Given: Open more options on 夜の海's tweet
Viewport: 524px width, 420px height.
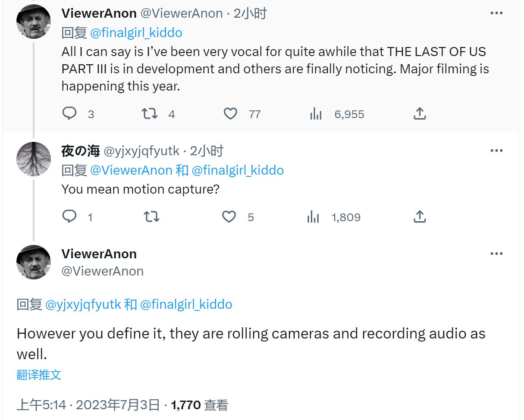Looking at the screenshot, I should (496, 150).
